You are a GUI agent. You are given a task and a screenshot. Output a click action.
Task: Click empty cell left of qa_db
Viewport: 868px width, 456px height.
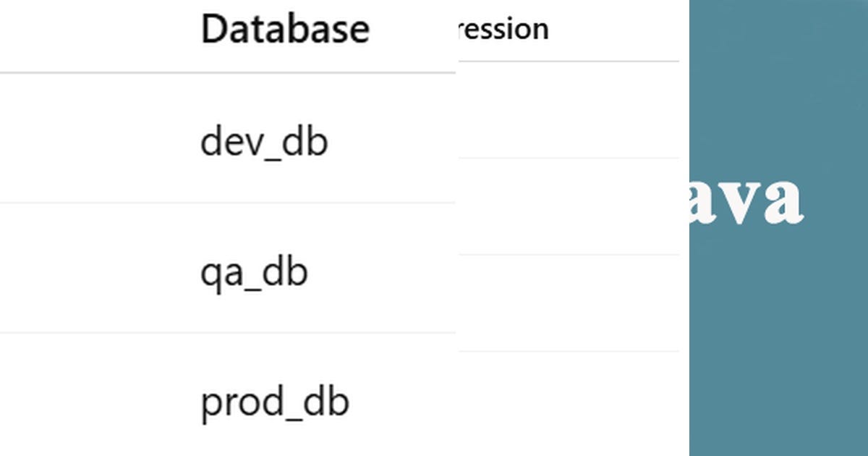pyautogui.click(x=98, y=269)
